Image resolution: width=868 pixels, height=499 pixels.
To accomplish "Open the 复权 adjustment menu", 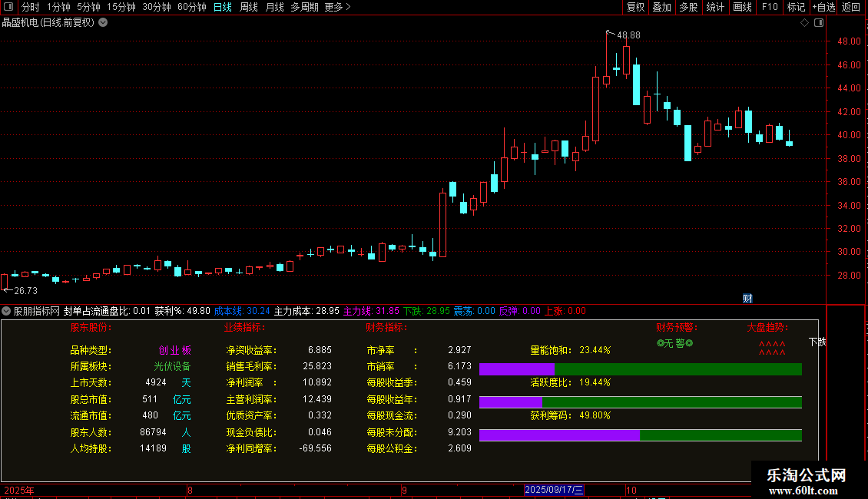I will 635,7.
